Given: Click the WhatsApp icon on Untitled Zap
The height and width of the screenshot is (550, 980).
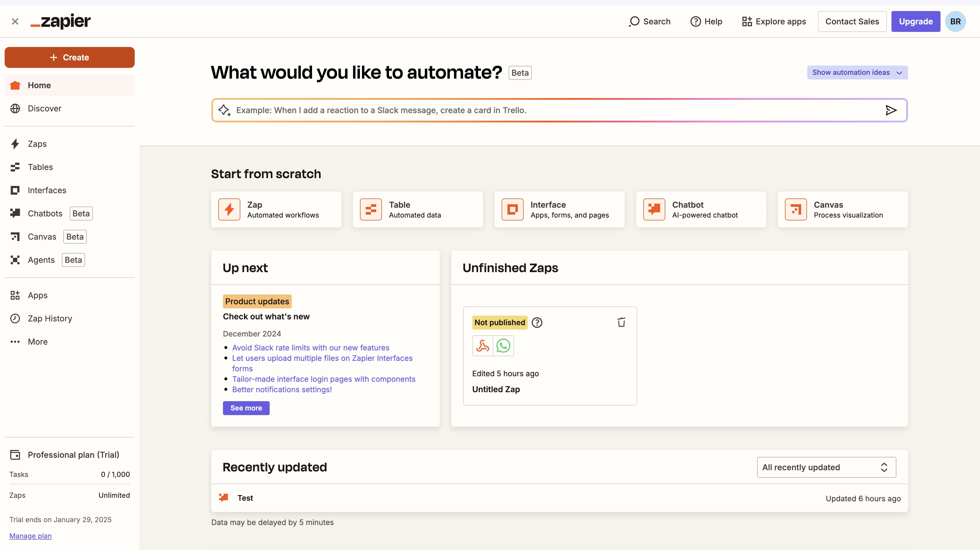Looking at the screenshot, I should (x=503, y=345).
